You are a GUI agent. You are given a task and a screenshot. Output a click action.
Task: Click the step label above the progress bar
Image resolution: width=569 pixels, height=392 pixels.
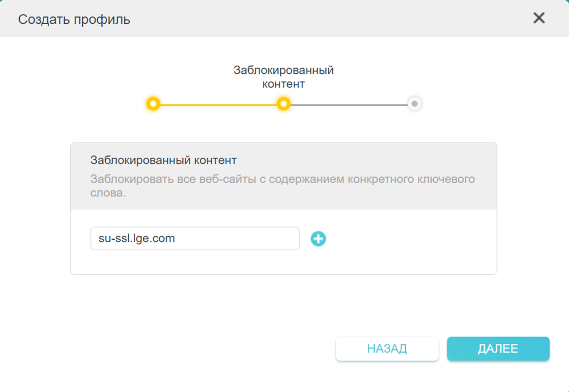click(284, 77)
